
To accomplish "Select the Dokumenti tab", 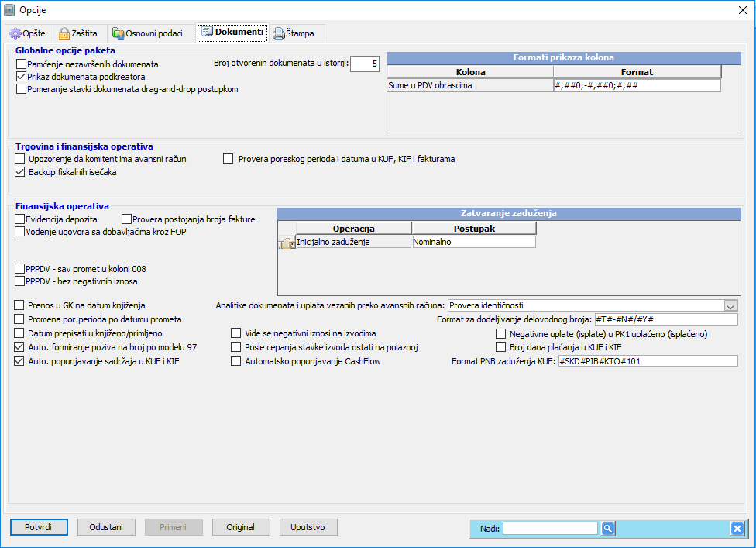I will pyautogui.click(x=232, y=33).
